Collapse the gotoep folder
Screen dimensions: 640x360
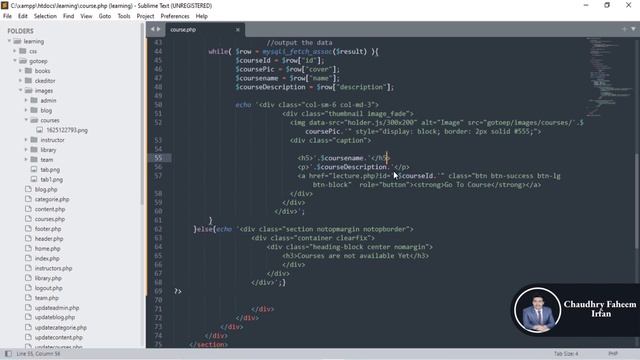click(x=15, y=61)
